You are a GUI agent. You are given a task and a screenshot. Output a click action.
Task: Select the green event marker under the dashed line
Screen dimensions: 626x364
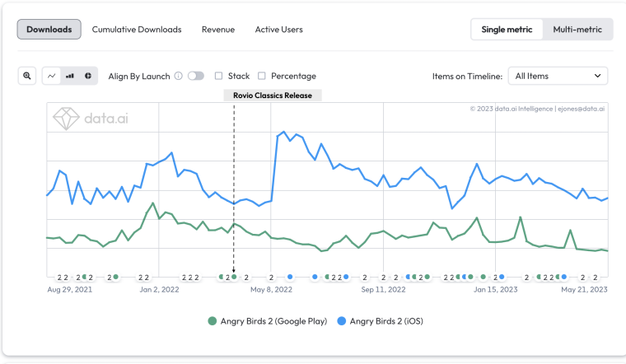[x=234, y=277]
